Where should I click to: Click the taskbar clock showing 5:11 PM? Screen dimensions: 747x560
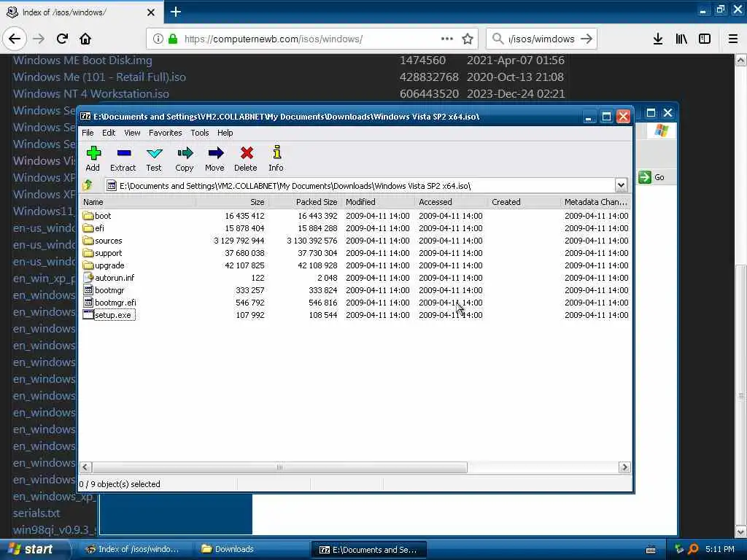(720, 549)
